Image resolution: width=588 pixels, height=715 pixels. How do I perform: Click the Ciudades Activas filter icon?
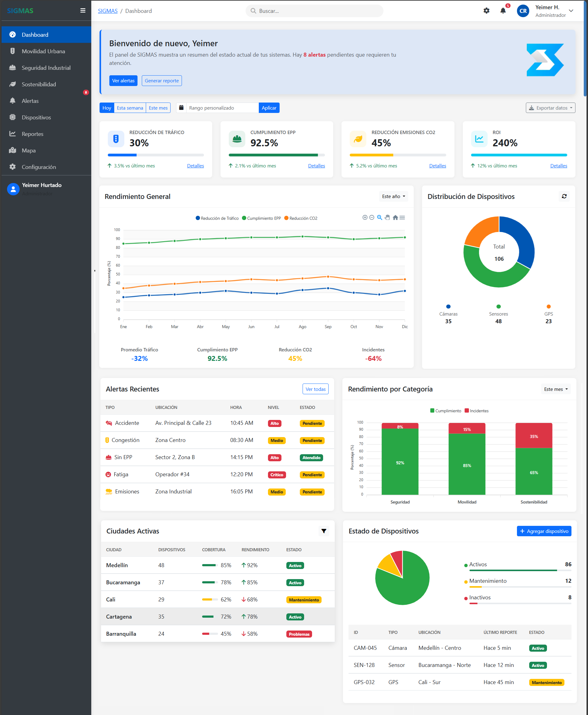(x=323, y=531)
